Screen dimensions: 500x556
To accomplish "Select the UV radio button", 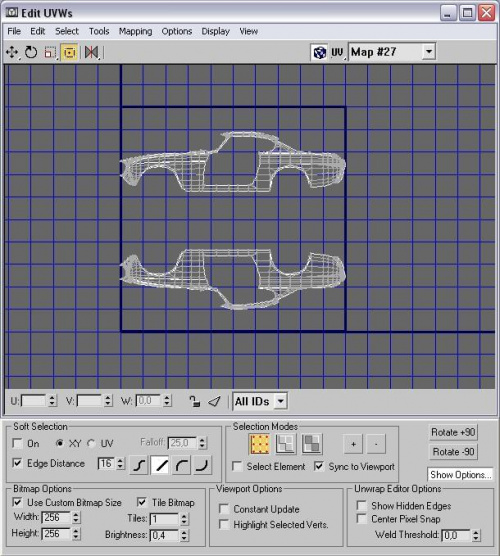I will pyautogui.click(x=91, y=443).
